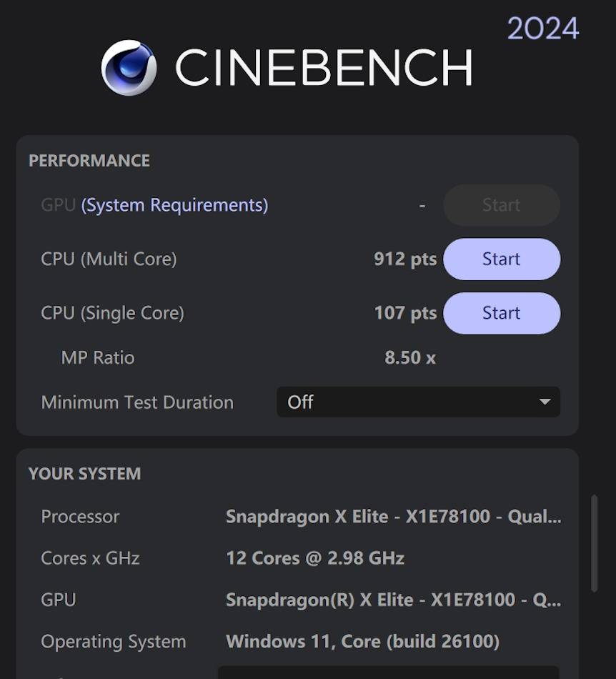Click the Snapdragon X Elite processor name

coord(393,517)
